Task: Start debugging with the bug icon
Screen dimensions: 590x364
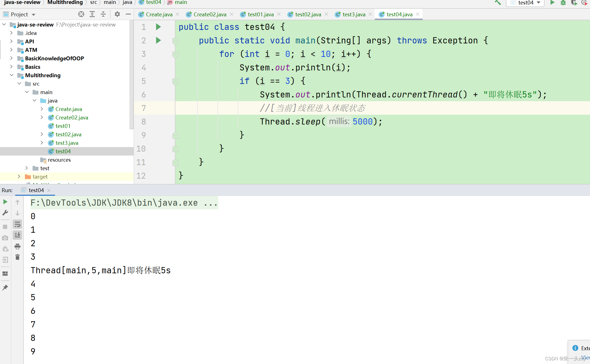Action: [x=563, y=3]
